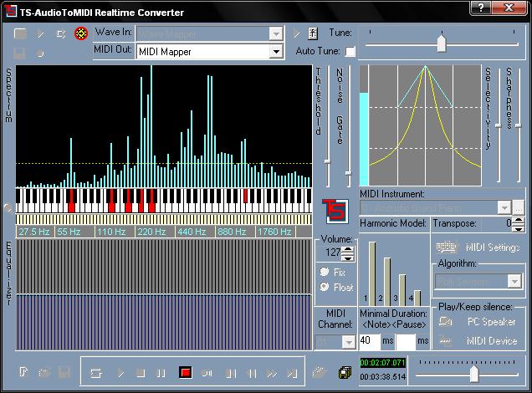
Task: Click the red Record button
Action: click(185, 373)
